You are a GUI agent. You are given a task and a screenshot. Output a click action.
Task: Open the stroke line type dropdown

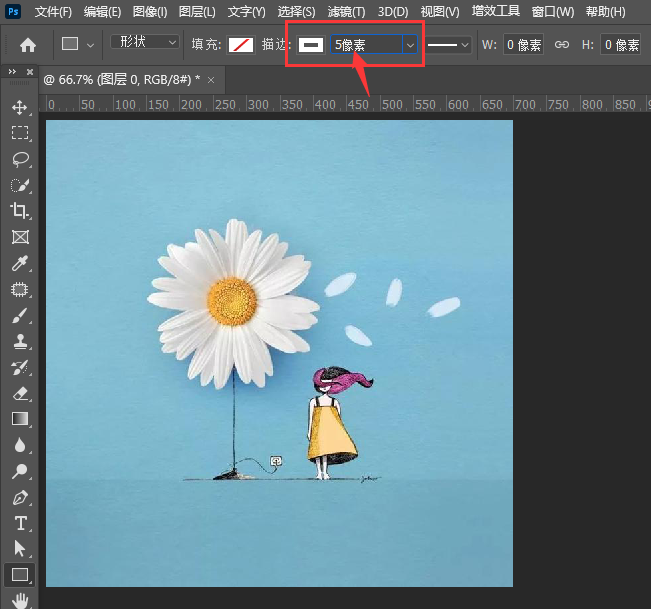point(449,45)
